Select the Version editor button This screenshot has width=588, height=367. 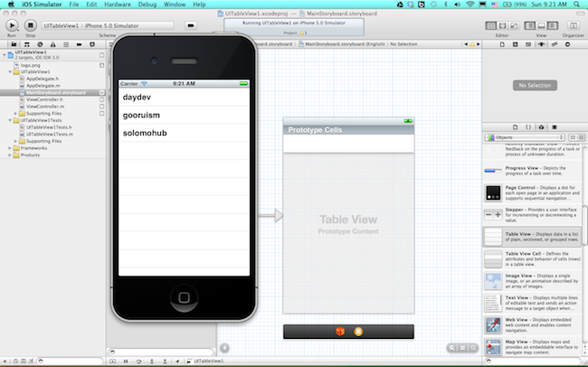tap(514, 25)
